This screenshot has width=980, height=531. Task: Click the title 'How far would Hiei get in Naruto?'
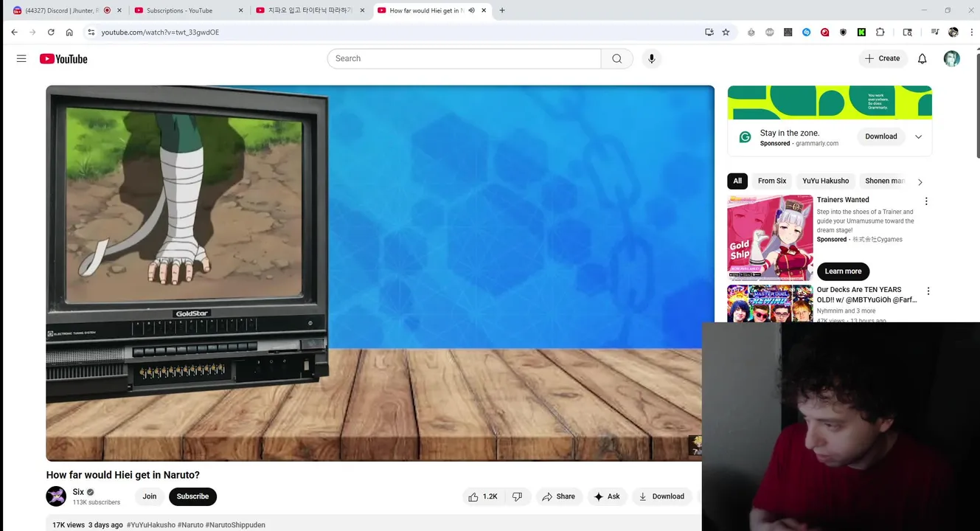point(123,475)
